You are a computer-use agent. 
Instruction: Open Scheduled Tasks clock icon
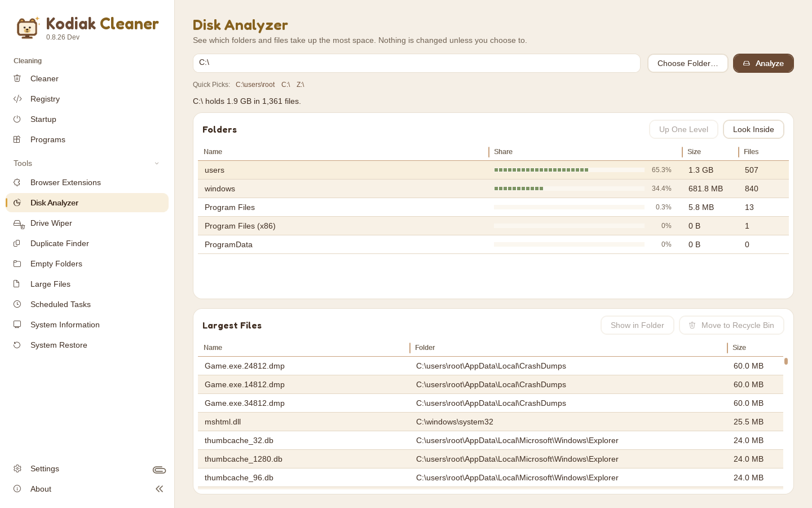click(x=17, y=304)
